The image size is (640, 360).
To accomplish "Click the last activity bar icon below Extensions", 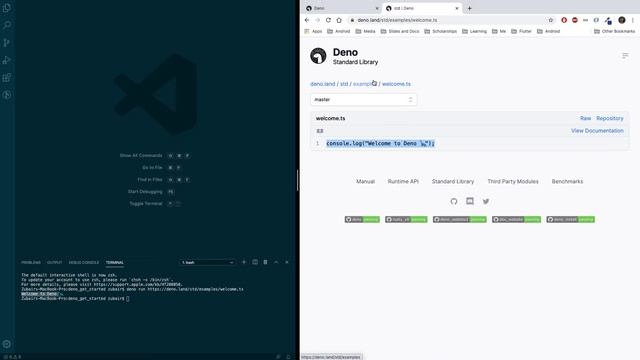I will click(x=7, y=95).
